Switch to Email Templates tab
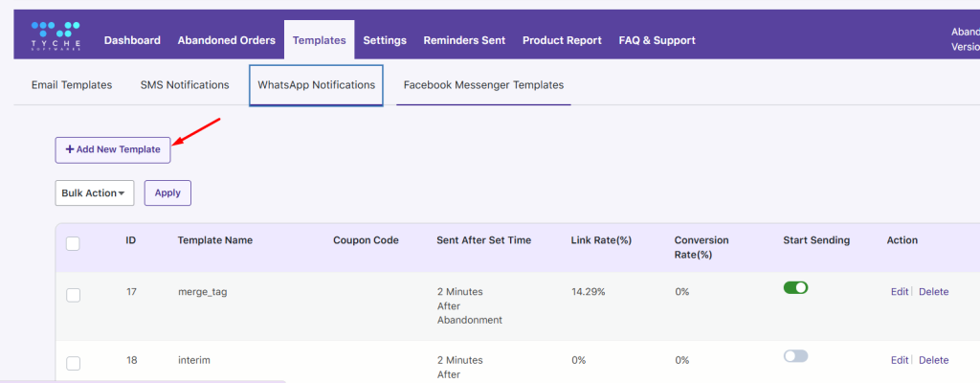This screenshot has height=383, width=980. point(72,85)
